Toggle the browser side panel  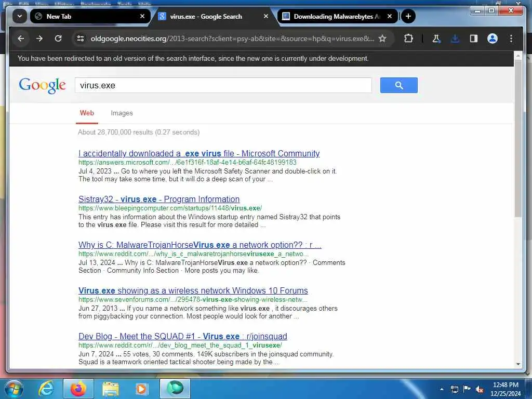pyautogui.click(x=474, y=38)
